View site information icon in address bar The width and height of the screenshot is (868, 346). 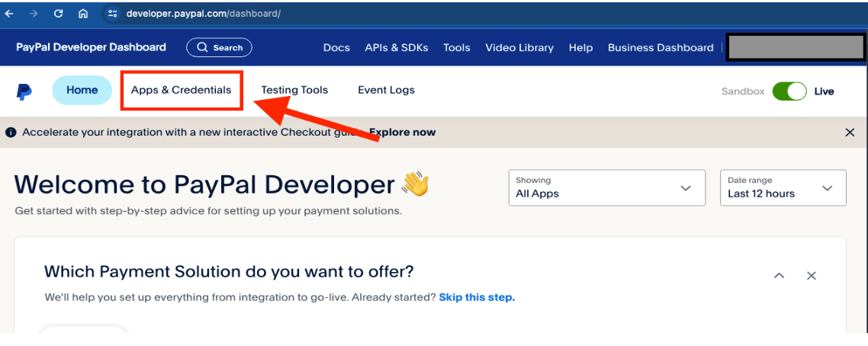coord(112,14)
